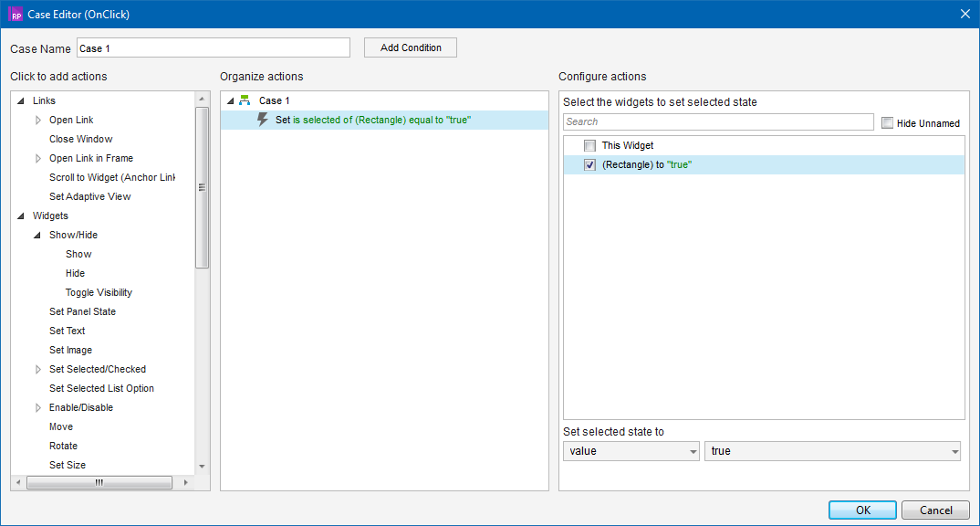980x526 pixels.
Task: Collapse the Widgets section
Action: pyautogui.click(x=21, y=216)
